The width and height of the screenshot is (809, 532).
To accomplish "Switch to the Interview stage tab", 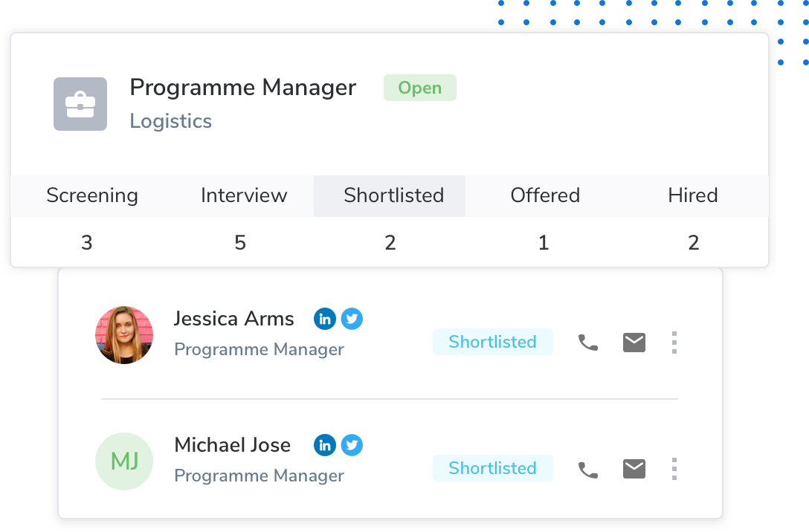I will click(244, 196).
